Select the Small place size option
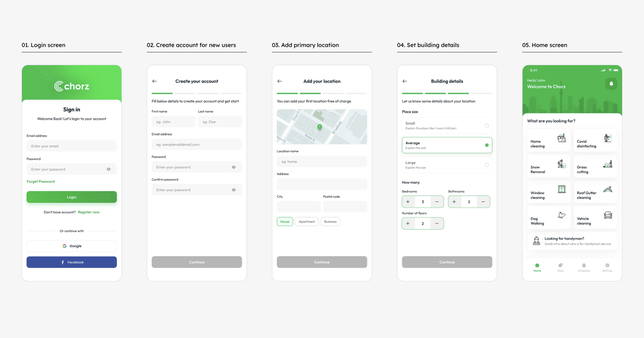644x338 pixels. pos(447,126)
